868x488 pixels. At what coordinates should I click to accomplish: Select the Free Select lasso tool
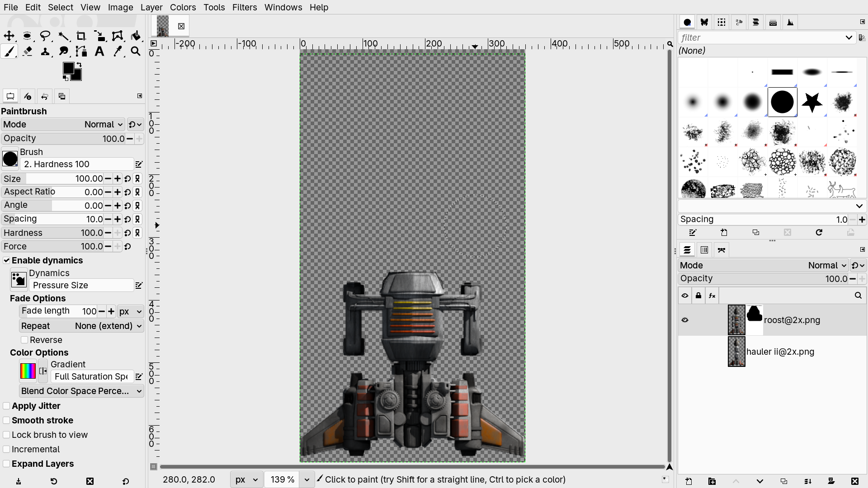click(45, 36)
